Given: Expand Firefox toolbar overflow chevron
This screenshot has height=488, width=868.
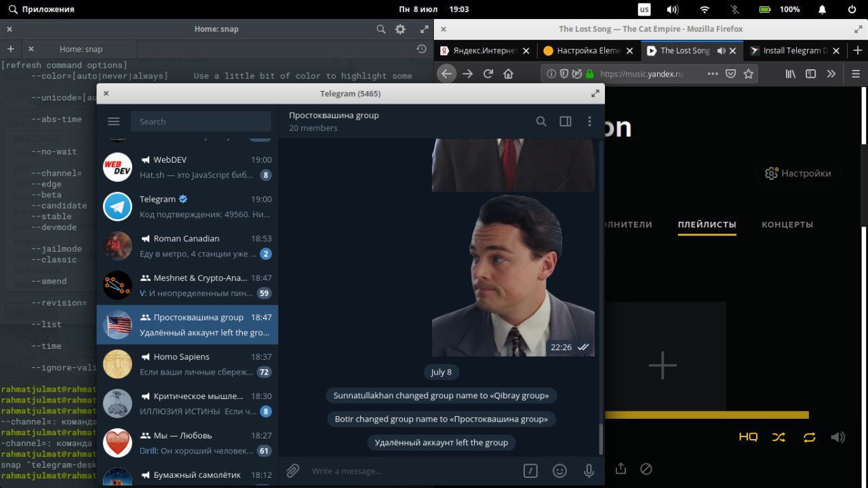Looking at the screenshot, I should [x=831, y=74].
